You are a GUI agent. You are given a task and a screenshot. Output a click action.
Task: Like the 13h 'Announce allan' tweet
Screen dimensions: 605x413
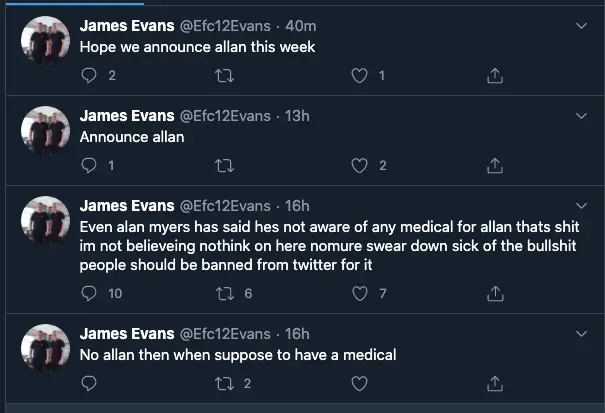point(360,165)
